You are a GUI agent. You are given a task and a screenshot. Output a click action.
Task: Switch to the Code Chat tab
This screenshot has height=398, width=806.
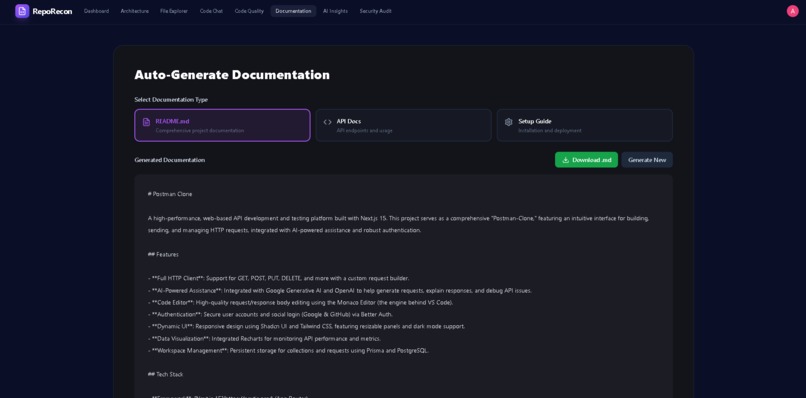(x=211, y=11)
